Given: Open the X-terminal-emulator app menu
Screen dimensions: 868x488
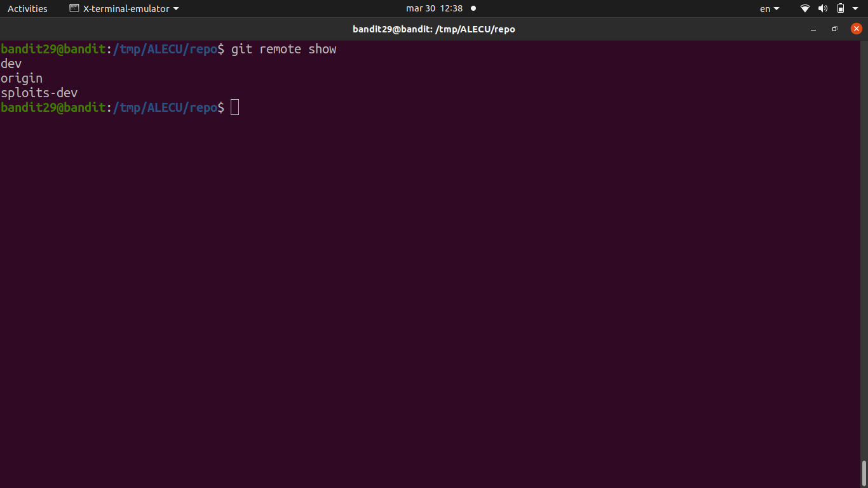Looking at the screenshot, I should pyautogui.click(x=126, y=9).
